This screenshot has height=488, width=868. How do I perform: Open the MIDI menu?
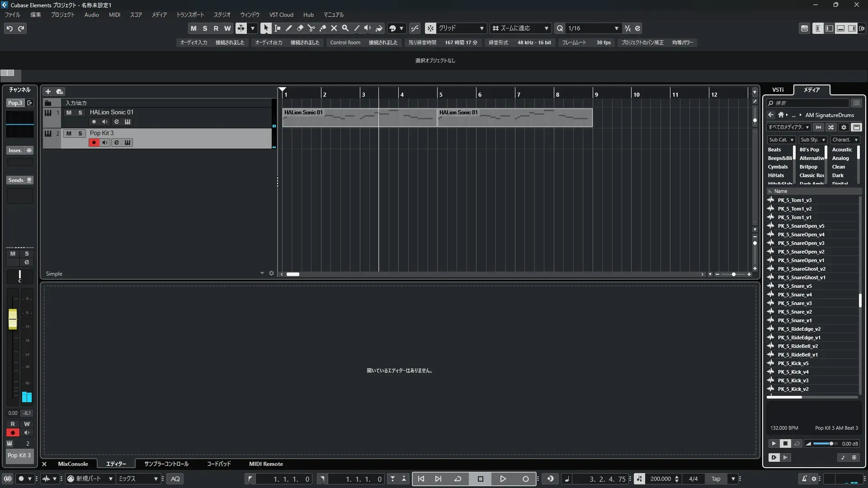point(114,14)
